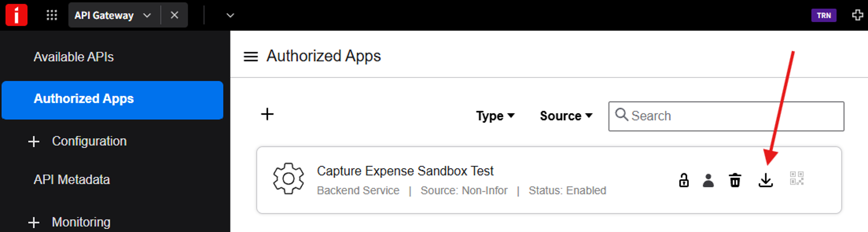868x232 pixels.
Task: Toggle the hamburger menu beside Authorized Apps
Action: coord(251,56)
